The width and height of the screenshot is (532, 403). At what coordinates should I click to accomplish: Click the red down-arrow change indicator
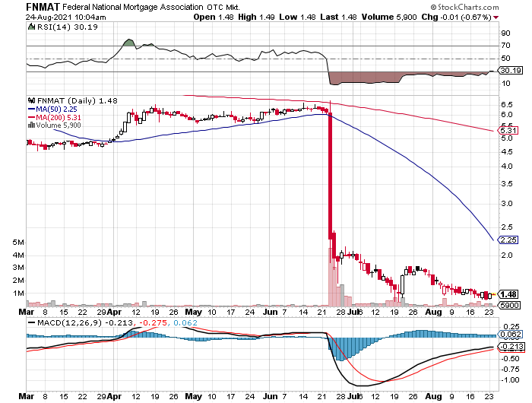(x=496, y=17)
